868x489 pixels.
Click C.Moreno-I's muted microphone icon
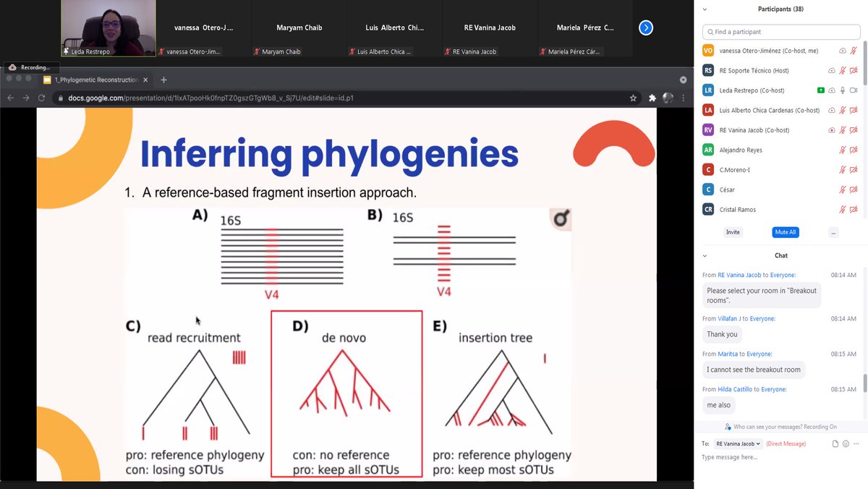[843, 170]
